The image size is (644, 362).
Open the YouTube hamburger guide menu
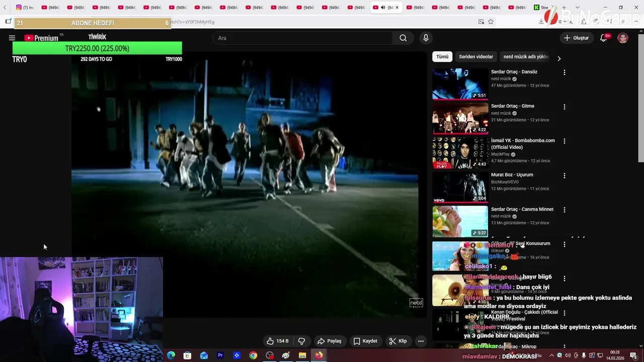coord(12,38)
